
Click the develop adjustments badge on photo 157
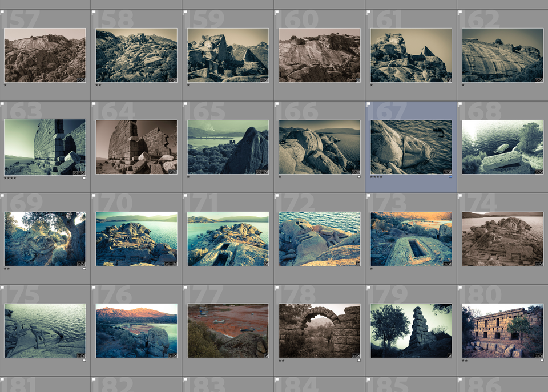pyautogui.click(x=83, y=80)
